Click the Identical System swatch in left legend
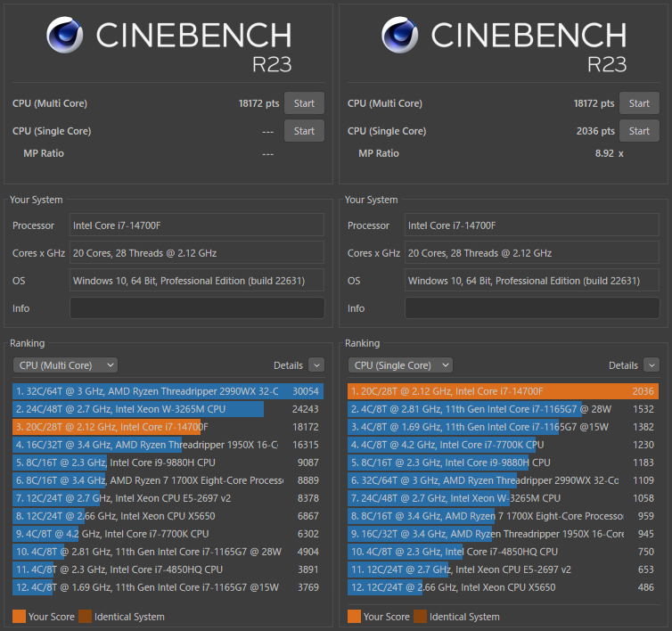This screenshot has width=672, height=631. [x=85, y=617]
